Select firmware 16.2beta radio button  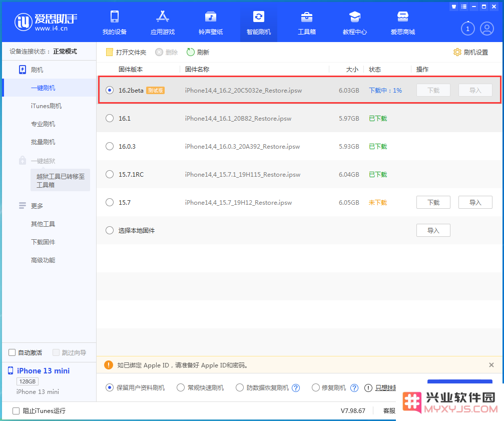[110, 90]
